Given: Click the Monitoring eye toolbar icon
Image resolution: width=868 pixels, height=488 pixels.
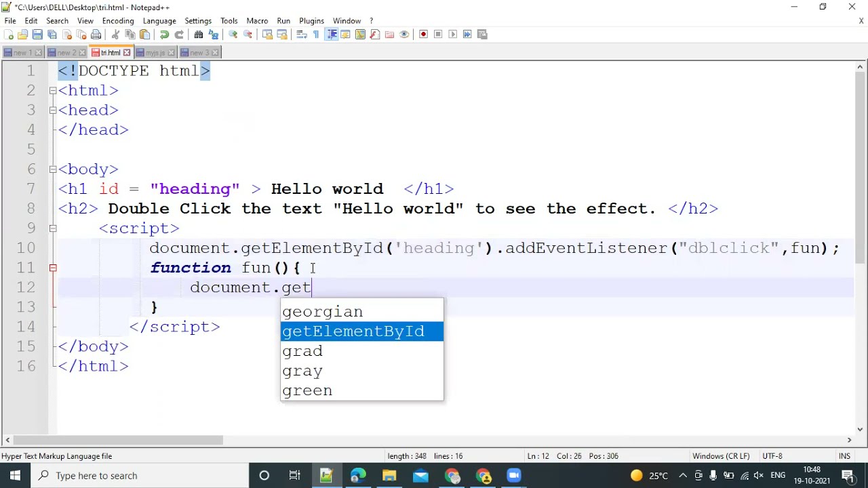Looking at the screenshot, I should pyautogui.click(x=404, y=35).
